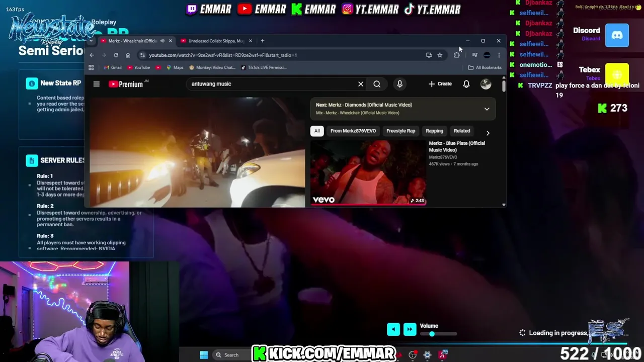Open the Maps bookmark

click(175, 67)
